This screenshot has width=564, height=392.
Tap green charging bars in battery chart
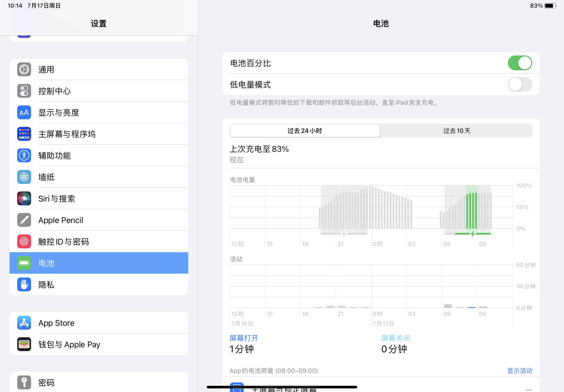tap(472, 211)
